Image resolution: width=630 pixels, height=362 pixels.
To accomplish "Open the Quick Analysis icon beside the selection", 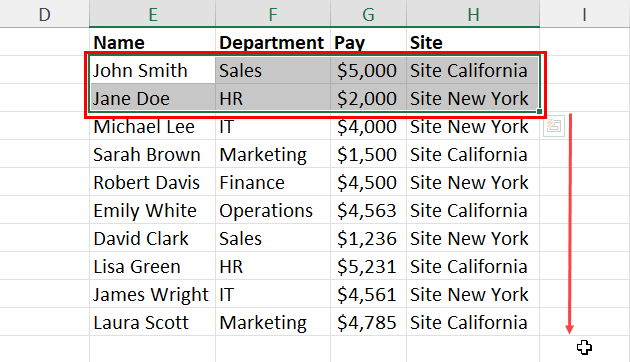I will coord(554,126).
